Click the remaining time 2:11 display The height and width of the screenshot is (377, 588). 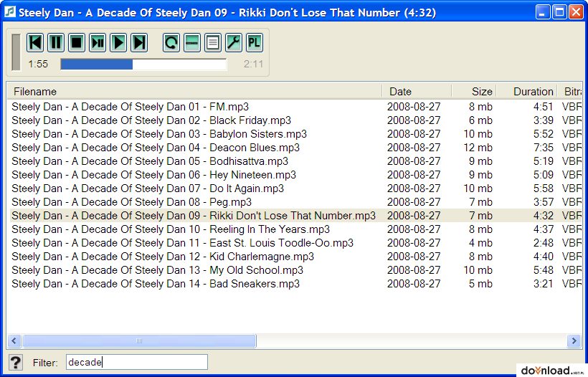pyautogui.click(x=254, y=64)
